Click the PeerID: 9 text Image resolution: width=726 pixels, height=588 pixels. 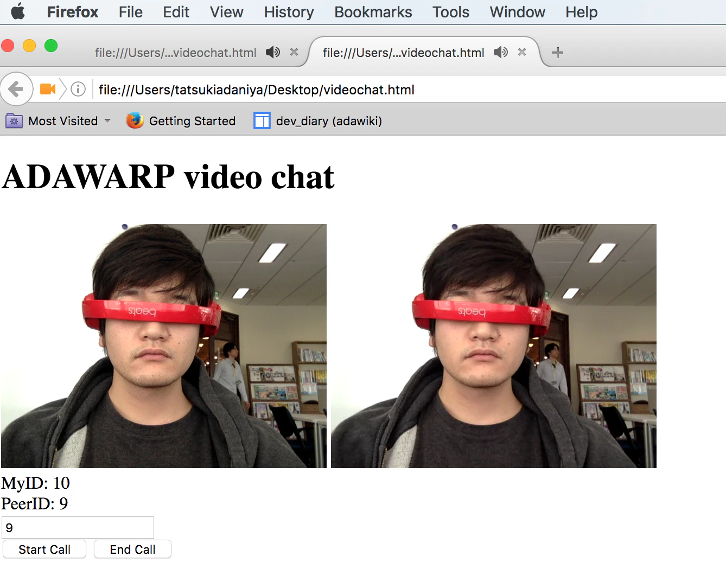click(35, 503)
